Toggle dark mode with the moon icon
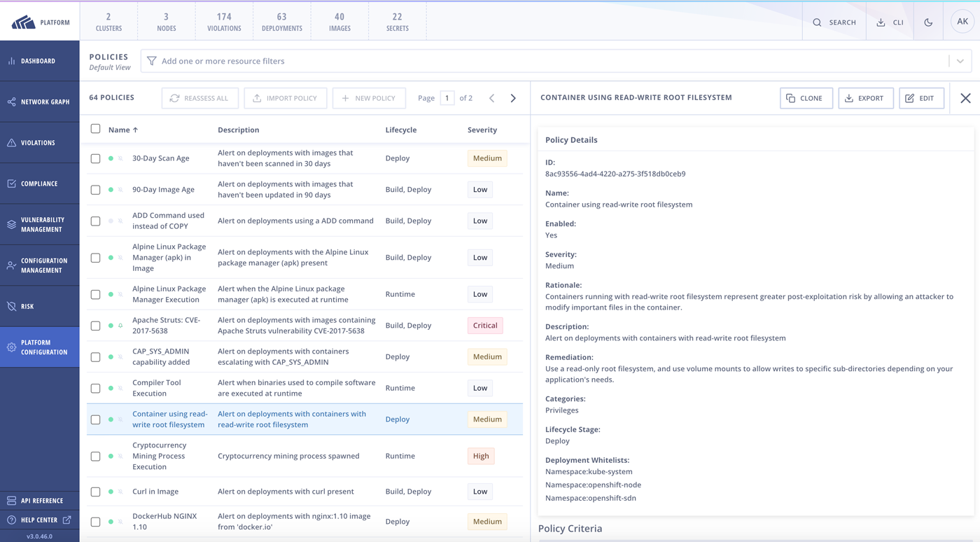This screenshot has width=980, height=542. point(927,22)
